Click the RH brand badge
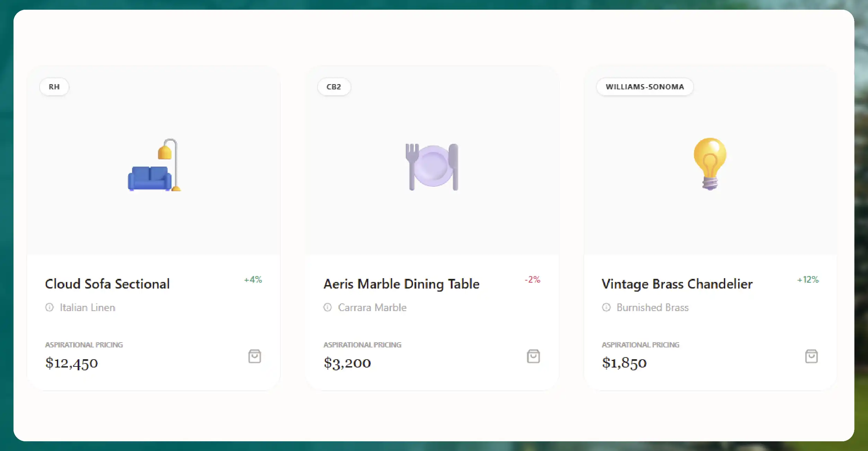This screenshot has height=451, width=868. point(54,87)
